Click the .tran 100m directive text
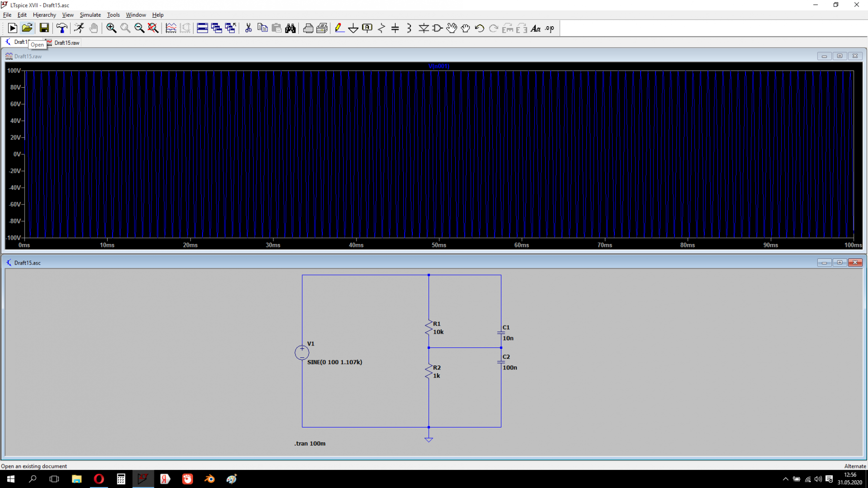The image size is (868, 488). pyautogui.click(x=310, y=444)
